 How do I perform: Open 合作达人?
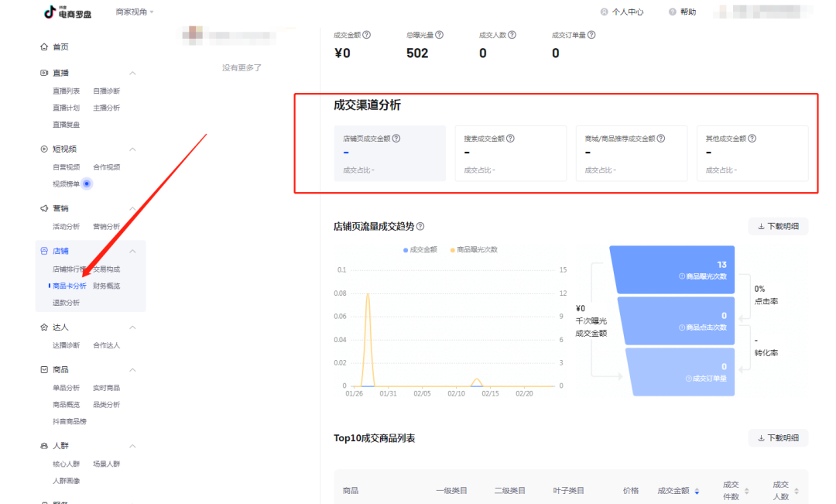107,345
